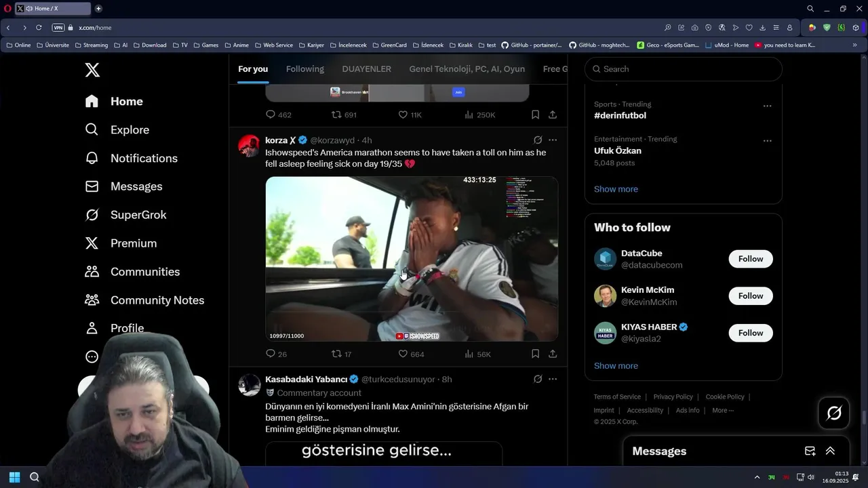868x488 pixels.
Task: Click the X search field
Action: point(684,69)
